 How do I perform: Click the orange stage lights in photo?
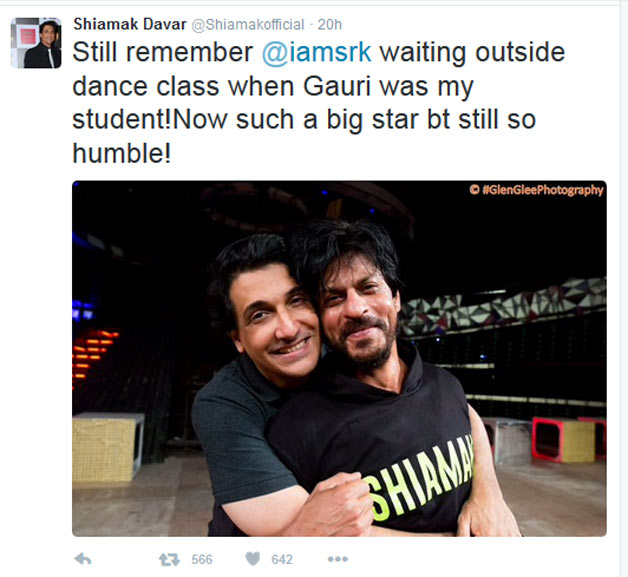point(93,354)
